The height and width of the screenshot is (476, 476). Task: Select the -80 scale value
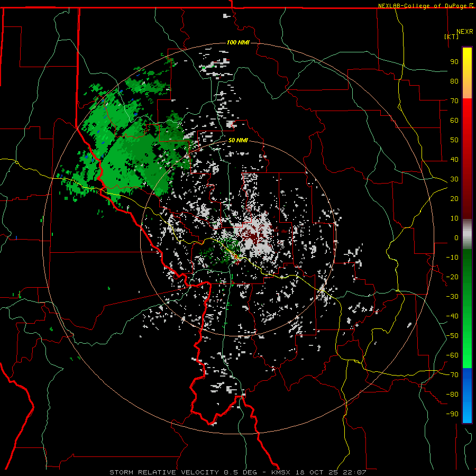[x=452, y=395]
